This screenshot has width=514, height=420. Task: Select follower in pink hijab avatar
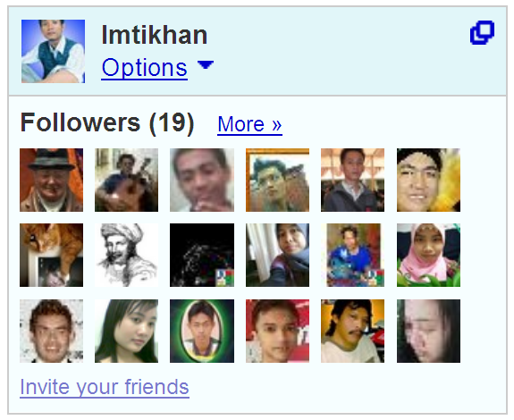(428, 255)
